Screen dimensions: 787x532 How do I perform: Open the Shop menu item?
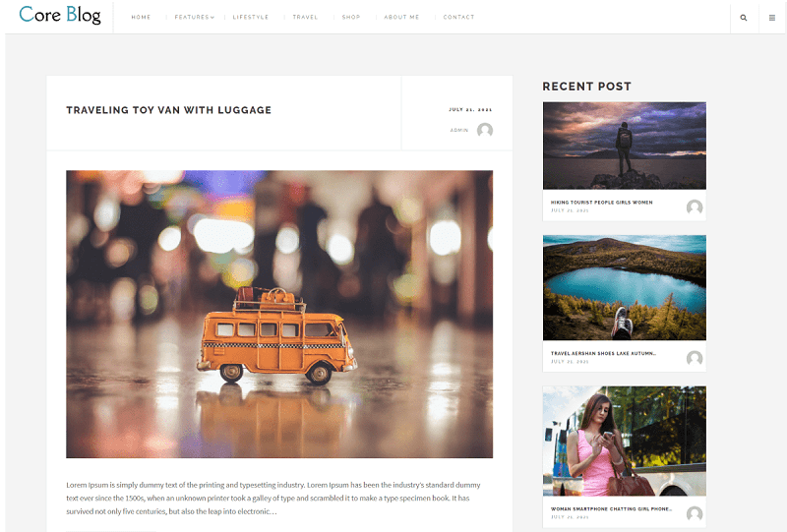[351, 17]
